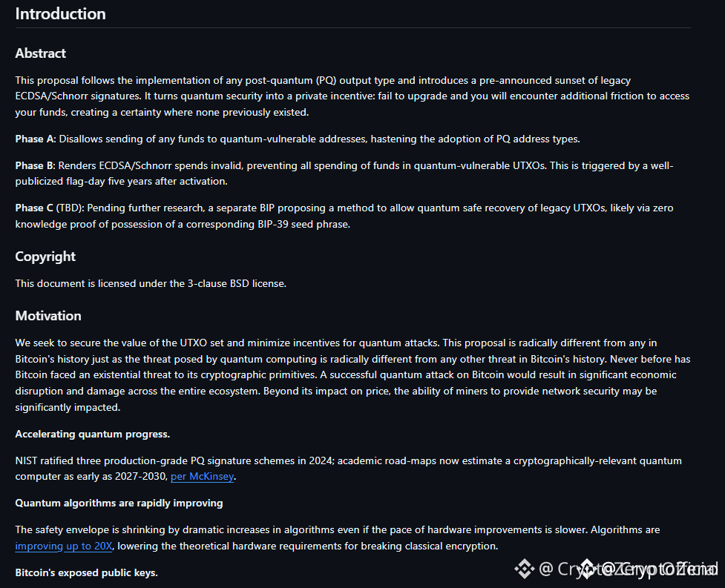Screen dimensions: 725x588
Task: Click the "3-clause BSD license" sentence
Action: coord(151,283)
